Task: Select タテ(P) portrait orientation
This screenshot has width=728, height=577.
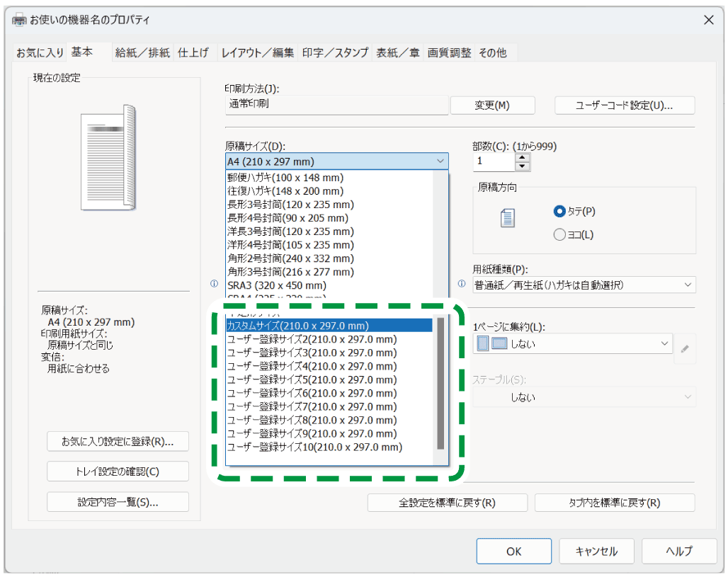Action: pyautogui.click(x=559, y=211)
